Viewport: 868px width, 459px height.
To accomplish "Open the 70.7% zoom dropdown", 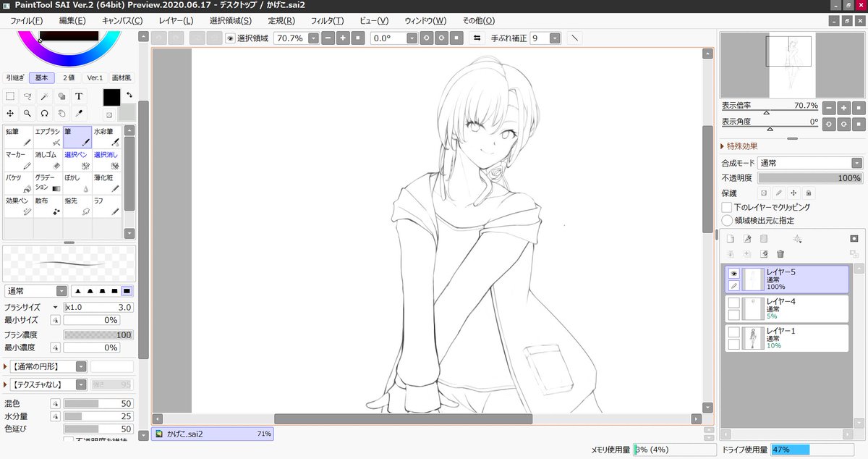I will click(313, 38).
